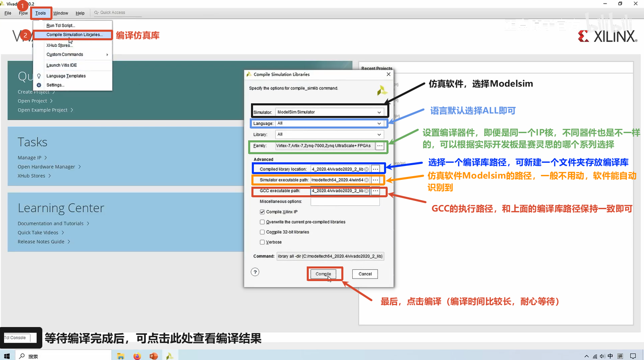Click the Cancel button in the dialog
The image size is (644, 360).
[365, 274]
